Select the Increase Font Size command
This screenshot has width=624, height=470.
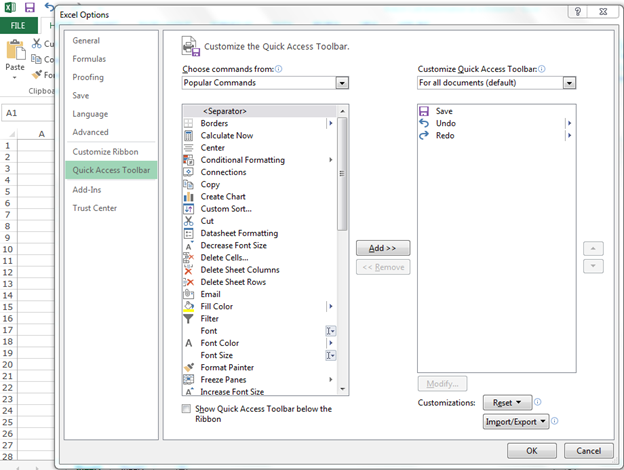[259, 392]
